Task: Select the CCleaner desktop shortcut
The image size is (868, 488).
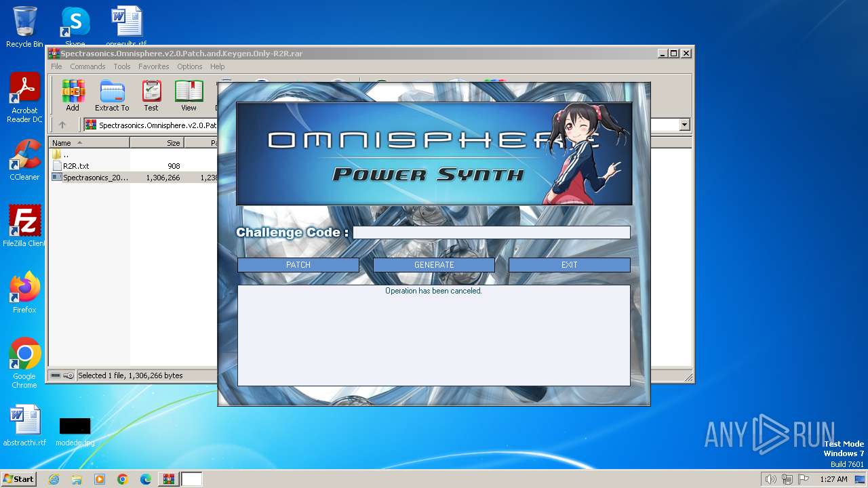Action: (24, 160)
